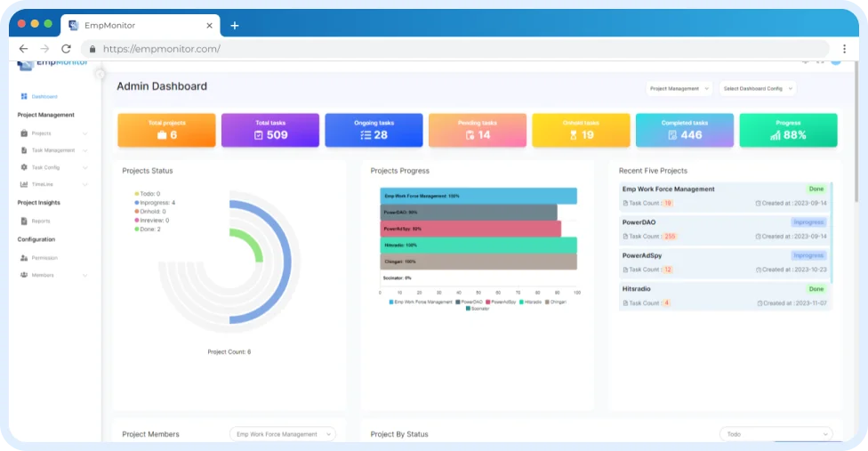Click the Projects briefcase icon in sidebar

(x=23, y=133)
